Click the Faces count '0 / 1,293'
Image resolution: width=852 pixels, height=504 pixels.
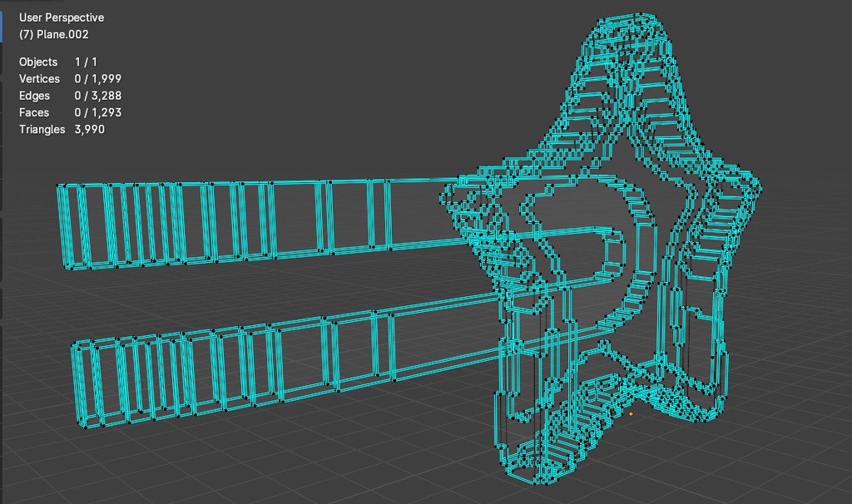click(x=98, y=112)
